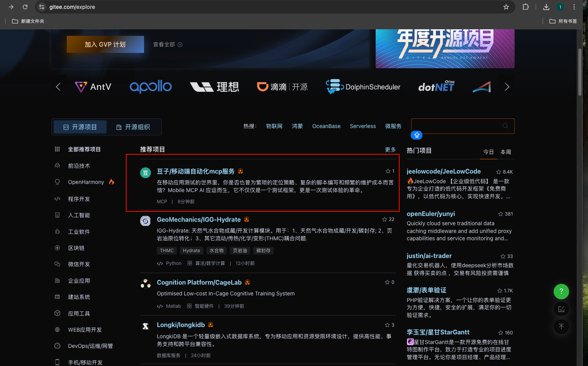Viewport: 588px width, 366px height.
Task: Click the 豆子 green avatar icon
Action: 145,173
